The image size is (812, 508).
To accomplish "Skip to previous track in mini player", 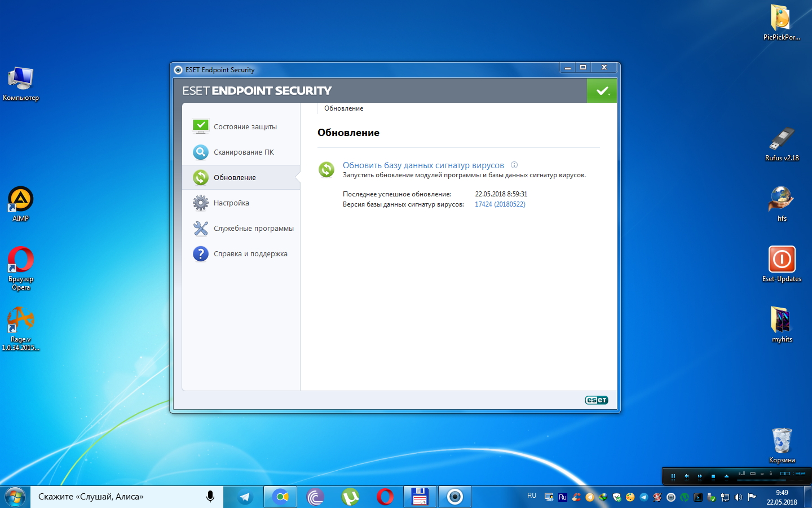I will click(x=686, y=476).
